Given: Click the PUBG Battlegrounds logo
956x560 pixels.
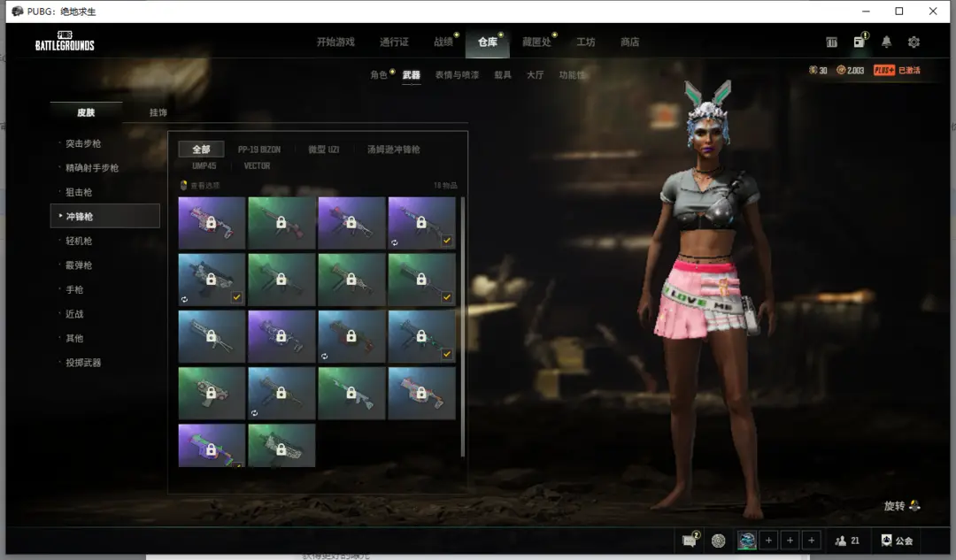Looking at the screenshot, I should [65, 41].
